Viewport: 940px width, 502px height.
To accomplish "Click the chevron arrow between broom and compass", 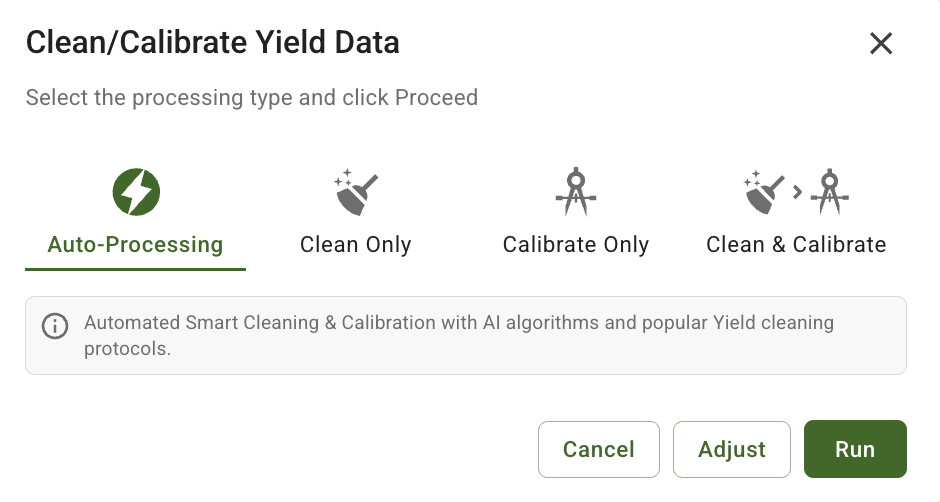I will click(x=797, y=192).
